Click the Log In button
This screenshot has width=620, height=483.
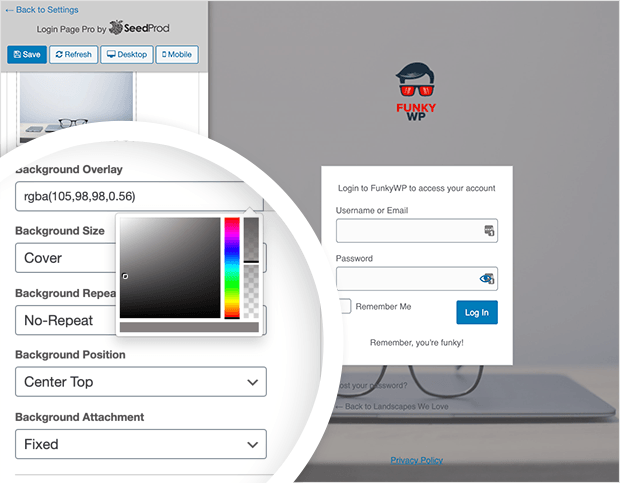[477, 312]
